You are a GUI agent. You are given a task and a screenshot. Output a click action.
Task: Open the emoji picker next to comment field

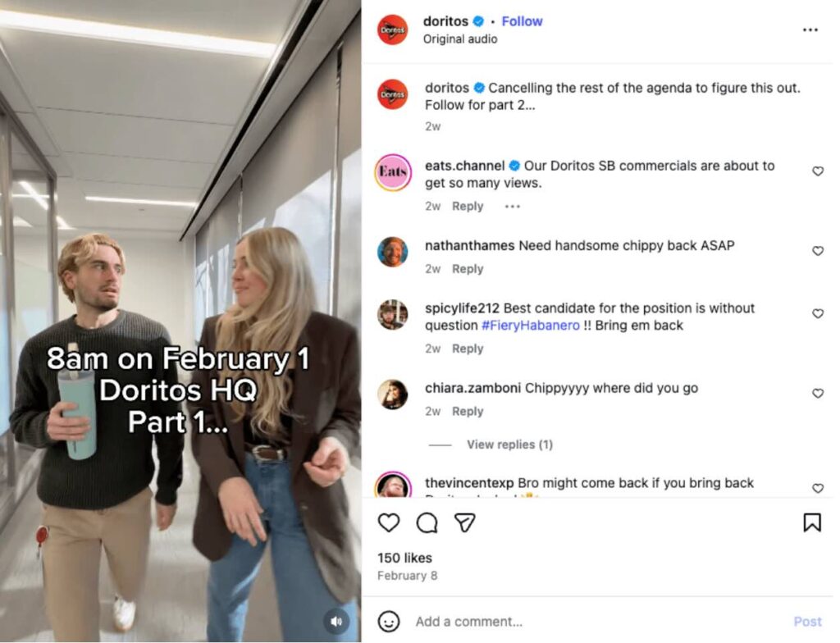point(389,622)
